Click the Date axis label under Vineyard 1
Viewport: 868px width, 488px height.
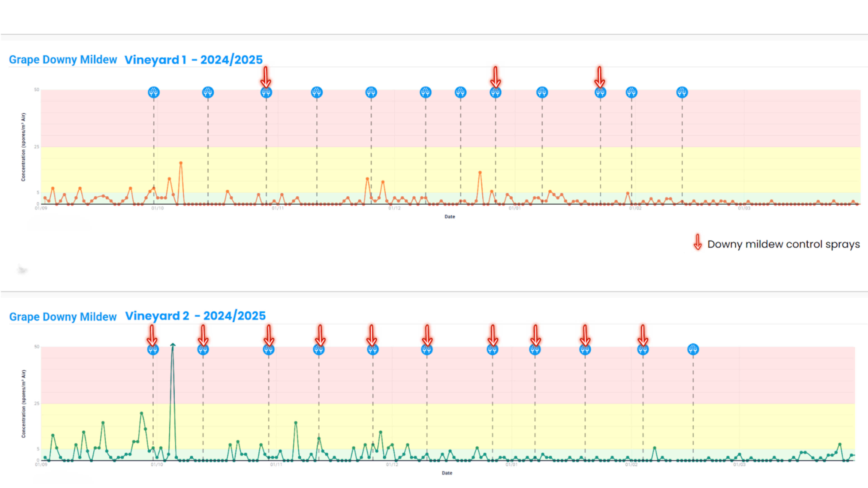click(450, 217)
